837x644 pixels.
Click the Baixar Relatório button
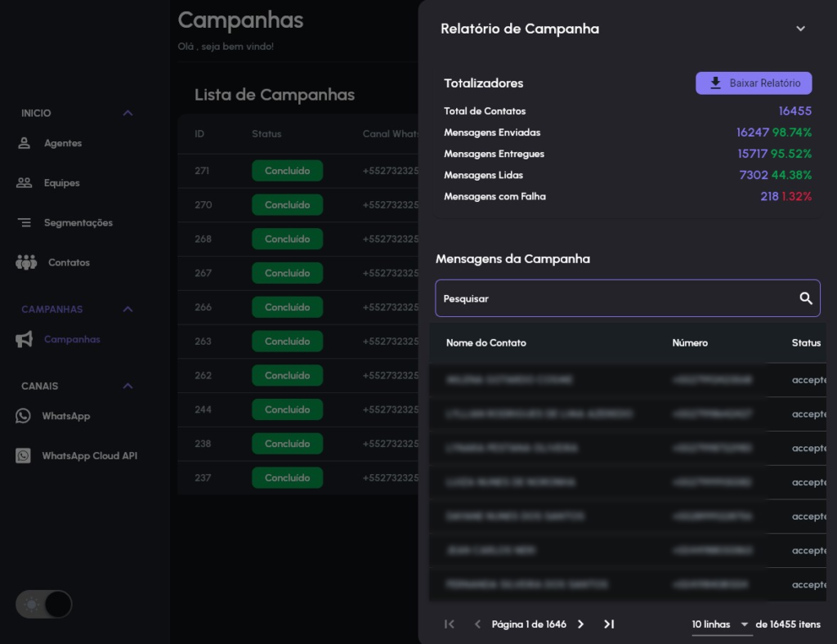pos(753,83)
